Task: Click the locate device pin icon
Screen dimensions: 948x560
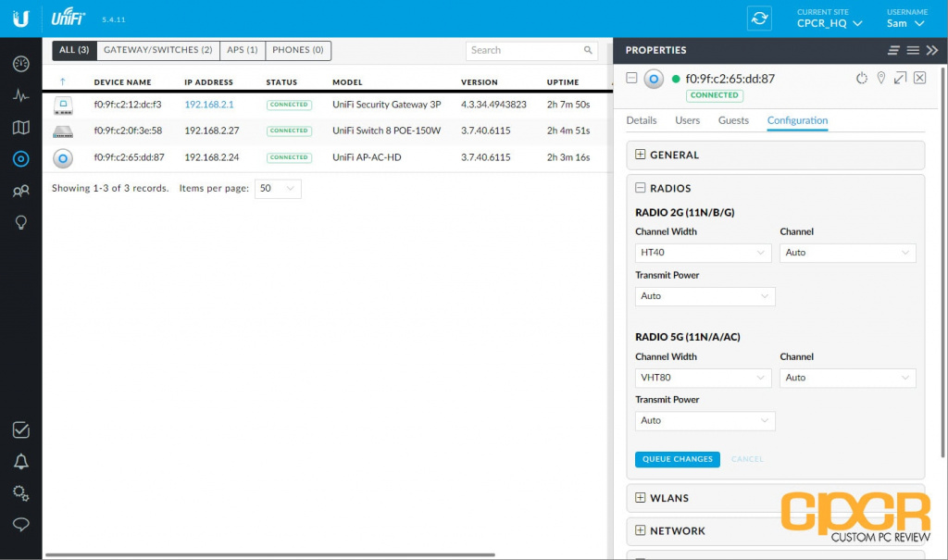Action: (x=880, y=79)
